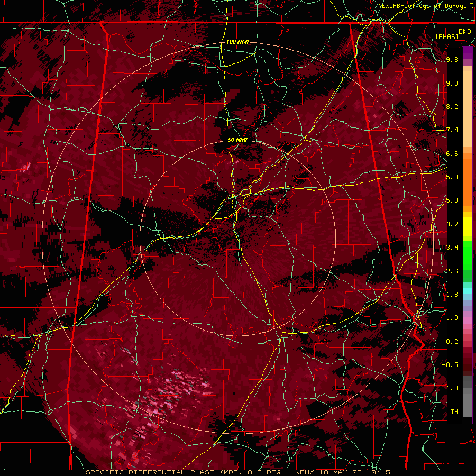The height and width of the screenshot is (476, 476).
Task: Click the 50 NMI range ring label
Action: (237, 140)
